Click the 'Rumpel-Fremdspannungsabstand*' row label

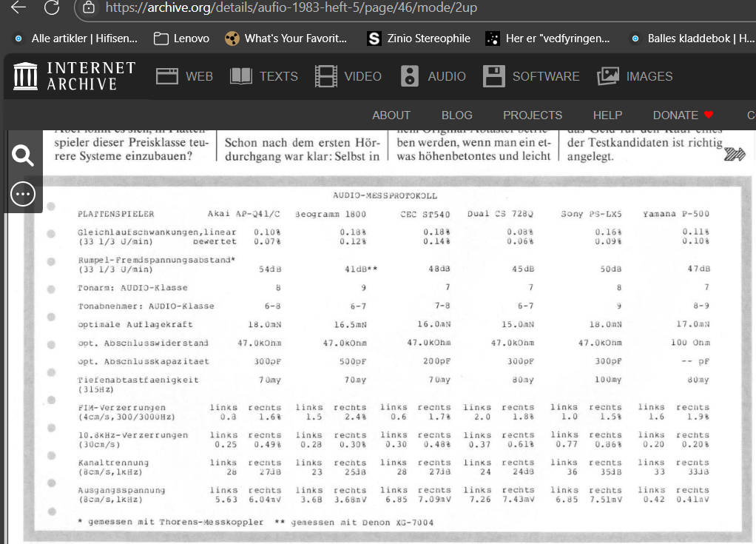pyautogui.click(x=156, y=260)
